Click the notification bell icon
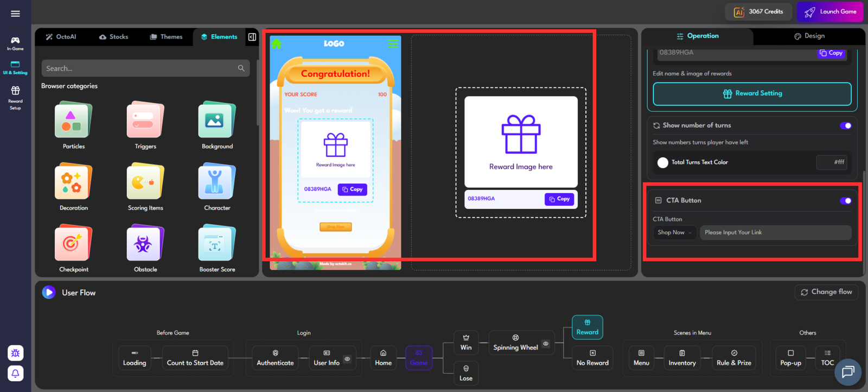The height and width of the screenshot is (392, 868). coord(15,374)
